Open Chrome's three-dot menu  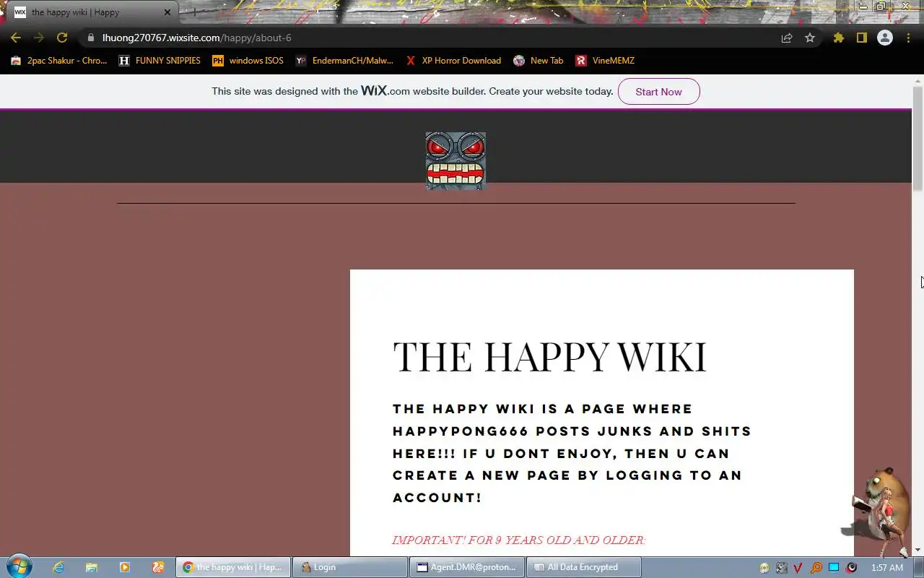[908, 38]
